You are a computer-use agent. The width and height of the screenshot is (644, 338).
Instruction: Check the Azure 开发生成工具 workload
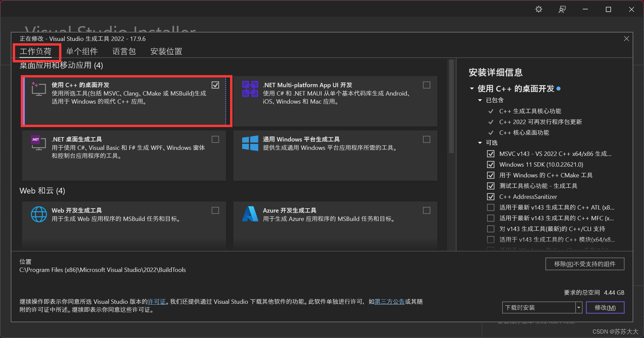tap(427, 211)
